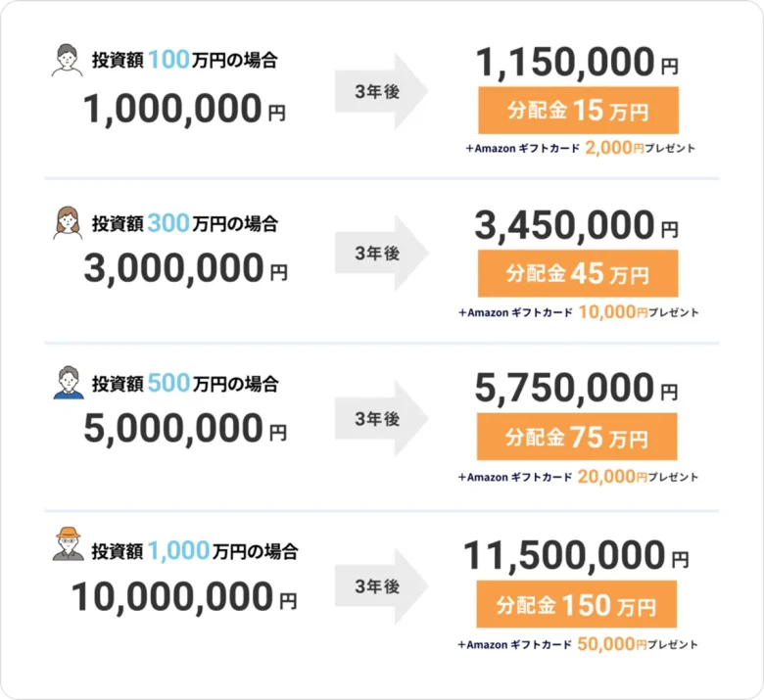Click the orange 分配金 45万円 badge

[x=577, y=273]
